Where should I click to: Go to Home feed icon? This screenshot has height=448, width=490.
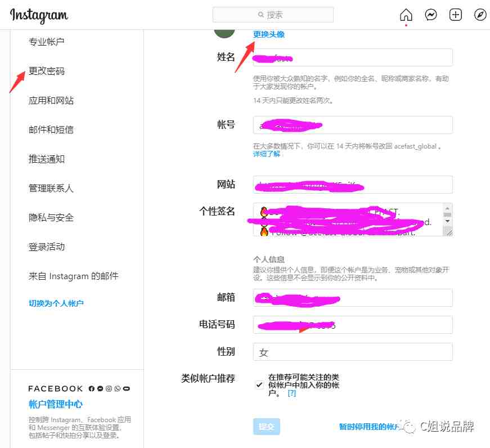coord(406,15)
